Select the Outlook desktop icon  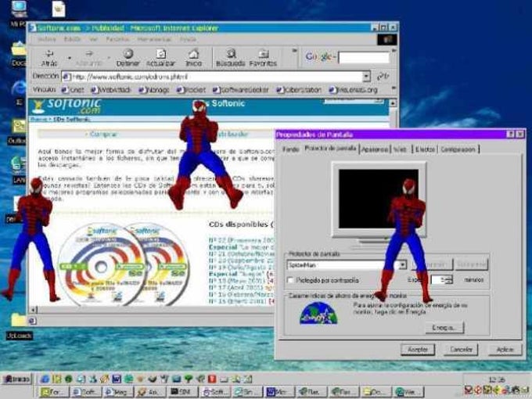(x=18, y=131)
